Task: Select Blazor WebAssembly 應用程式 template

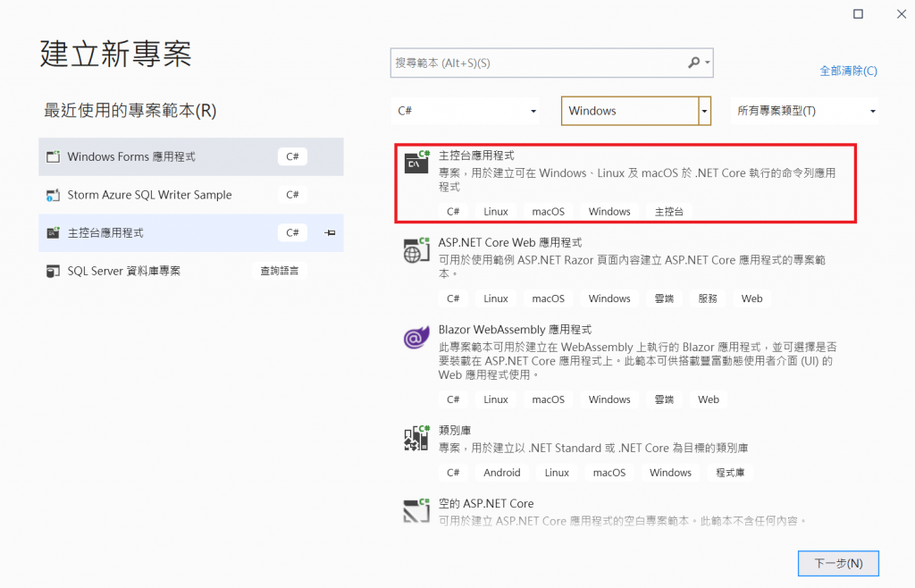Action: pyautogui.click(x=515, y=330)
